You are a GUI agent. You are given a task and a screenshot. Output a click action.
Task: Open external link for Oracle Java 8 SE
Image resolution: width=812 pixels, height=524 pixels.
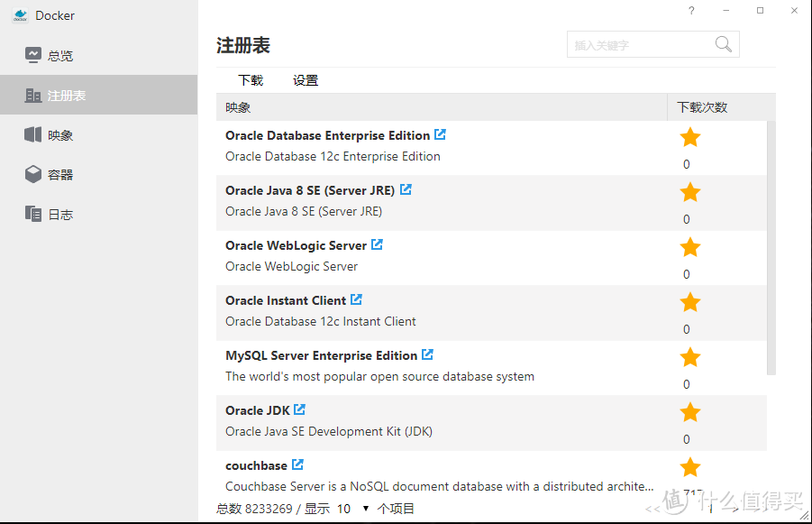(406, 189)
